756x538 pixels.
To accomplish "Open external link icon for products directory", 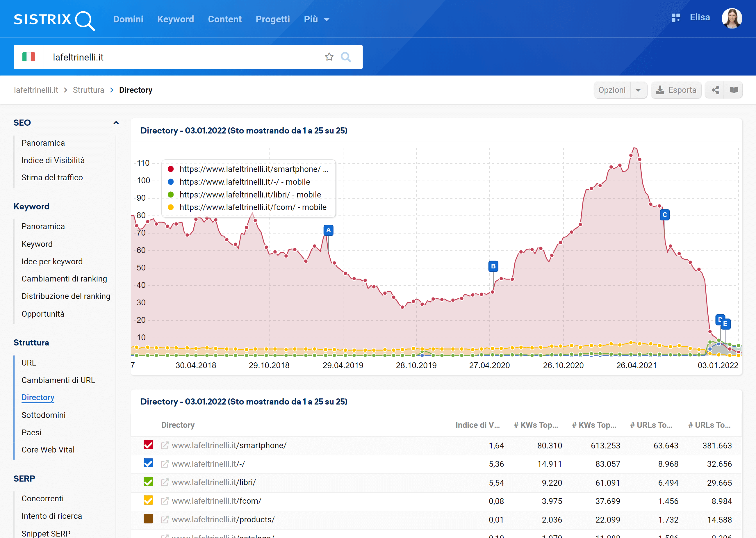I will pos(165,519).
